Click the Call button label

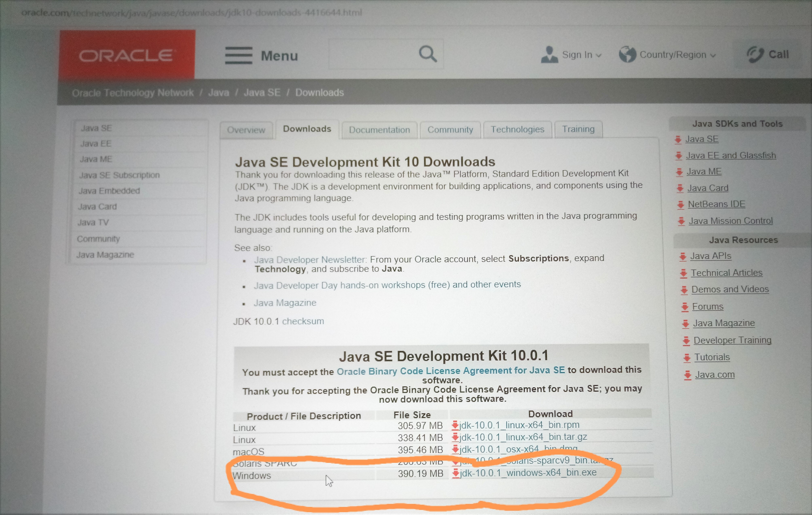coord(778,55)
